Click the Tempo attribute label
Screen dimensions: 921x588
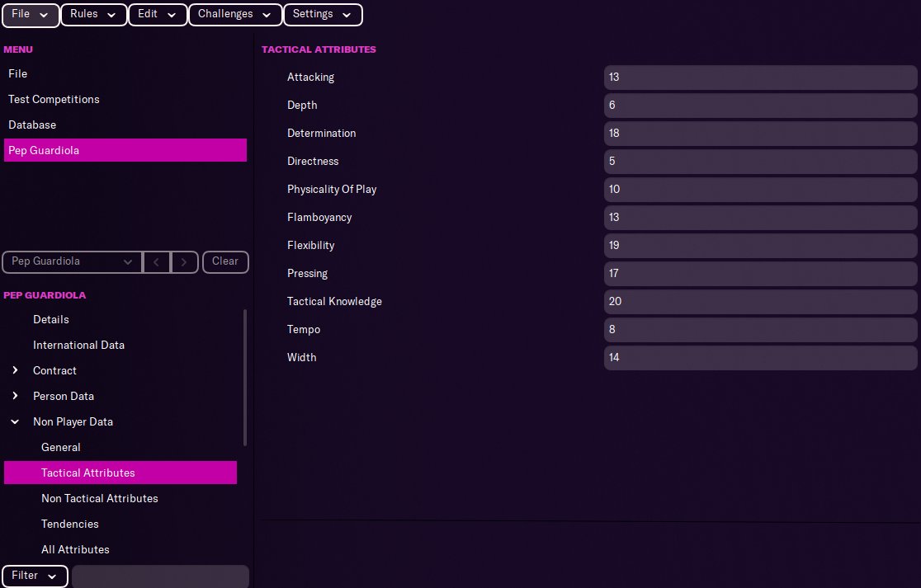(304, 330)
